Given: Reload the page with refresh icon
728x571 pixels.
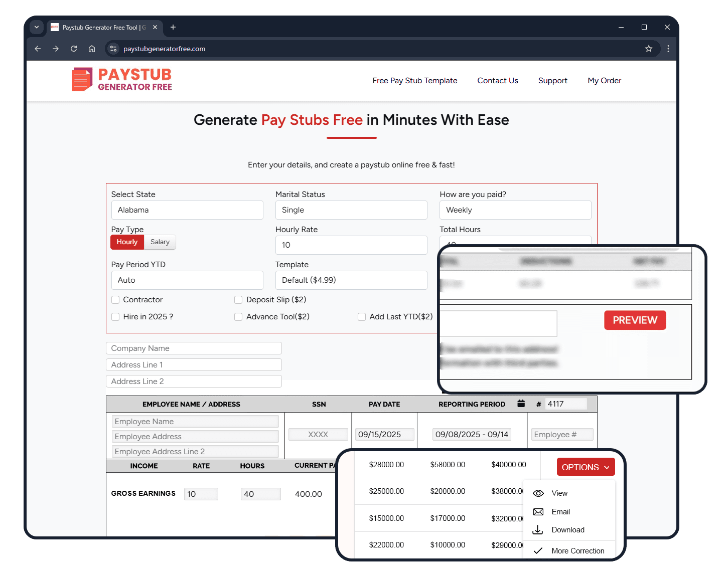Looking at the screenshot, I should tap(74, 49).
